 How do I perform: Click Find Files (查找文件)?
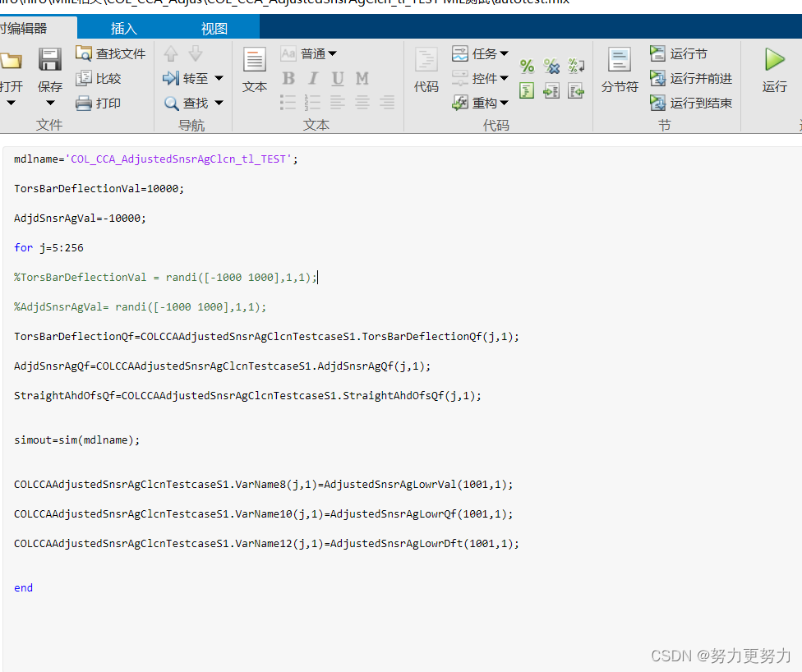click(x=110, y=53)
